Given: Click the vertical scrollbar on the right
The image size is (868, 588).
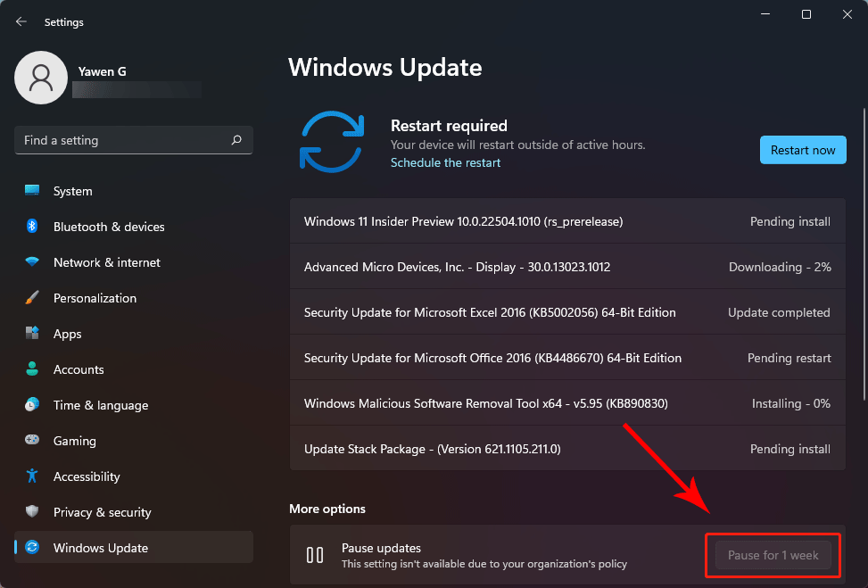Looking at the screenshot, I should (864, 253).
